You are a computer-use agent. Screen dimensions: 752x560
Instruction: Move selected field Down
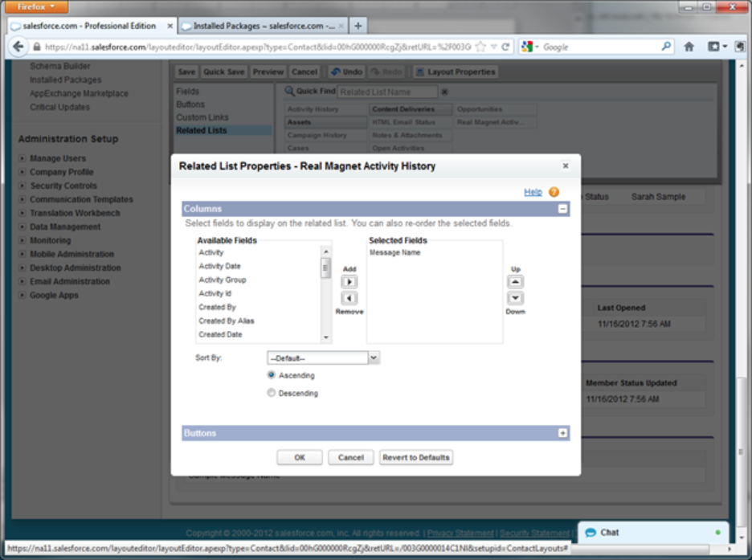pos(515,298)
